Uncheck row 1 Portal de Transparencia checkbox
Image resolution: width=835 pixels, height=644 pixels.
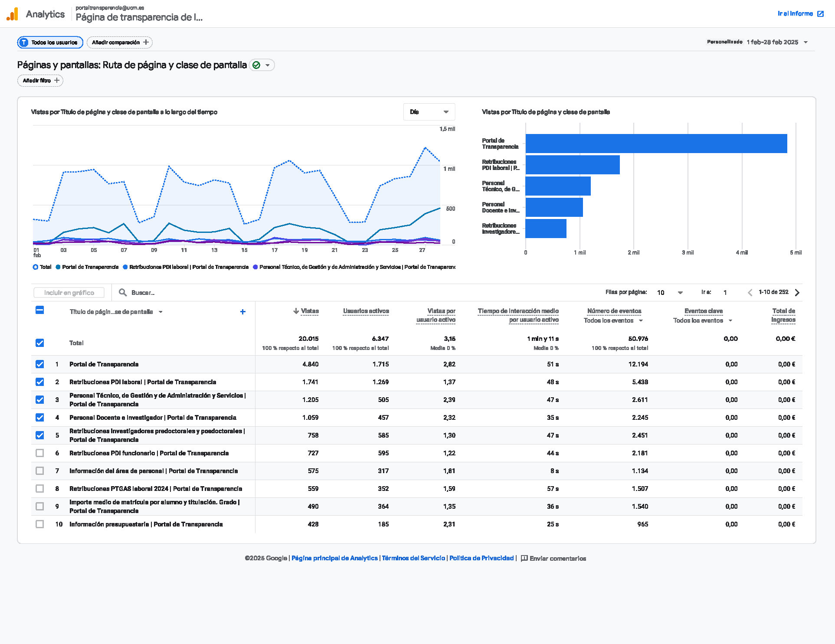(39, 364)
